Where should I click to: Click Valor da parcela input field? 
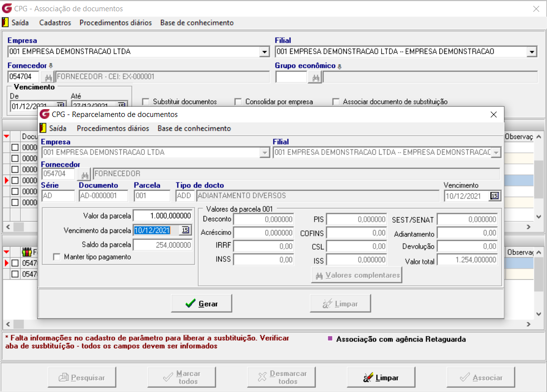(162, 216)
